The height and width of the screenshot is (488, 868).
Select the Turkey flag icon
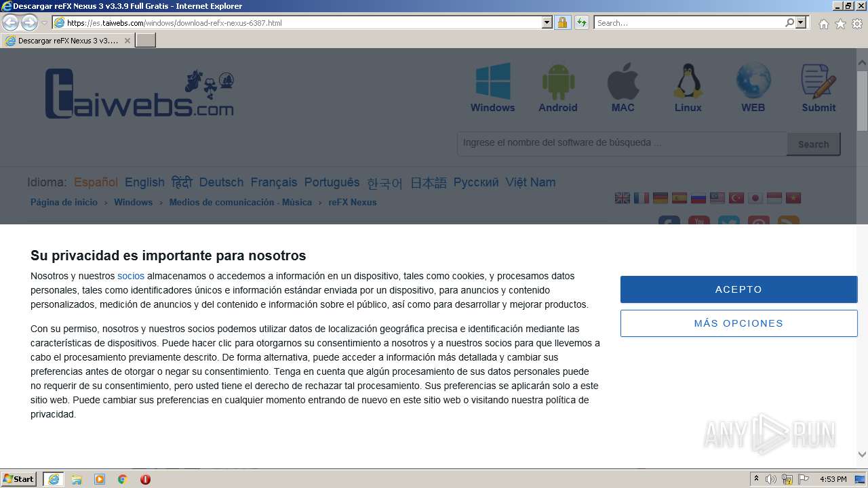(x=736, y=198)
